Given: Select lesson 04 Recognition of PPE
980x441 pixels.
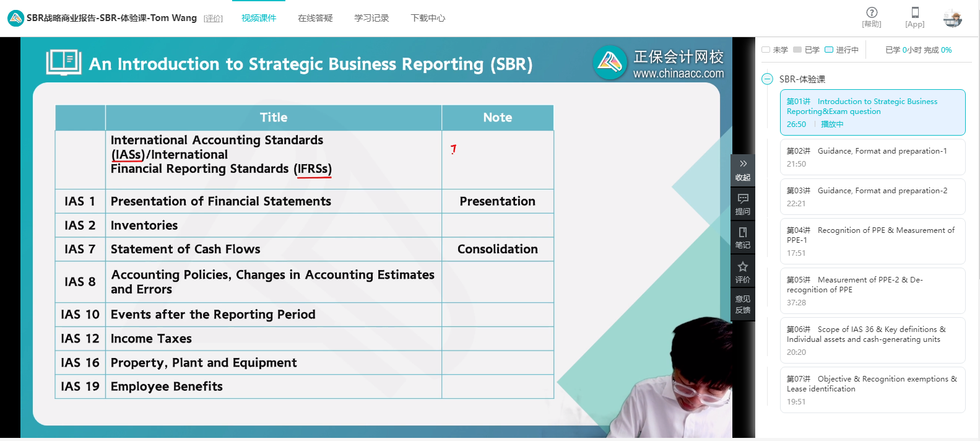Looking at the screenshot, I should [872, 241].
